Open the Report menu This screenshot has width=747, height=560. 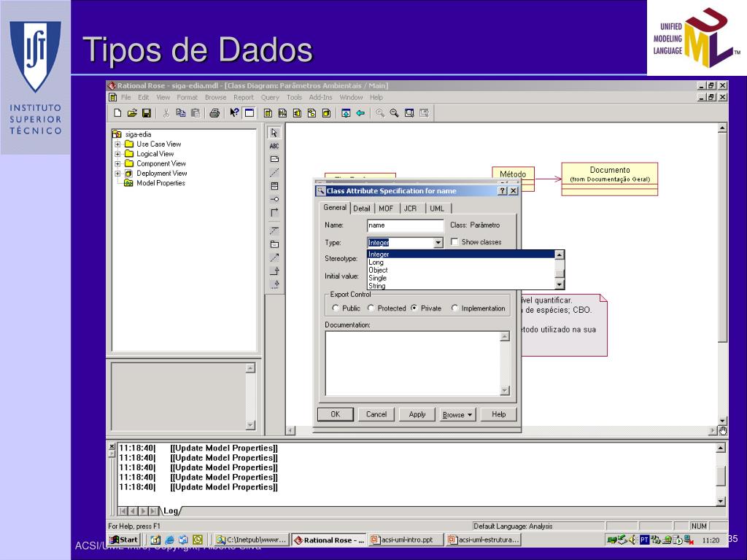click(244, 97)
